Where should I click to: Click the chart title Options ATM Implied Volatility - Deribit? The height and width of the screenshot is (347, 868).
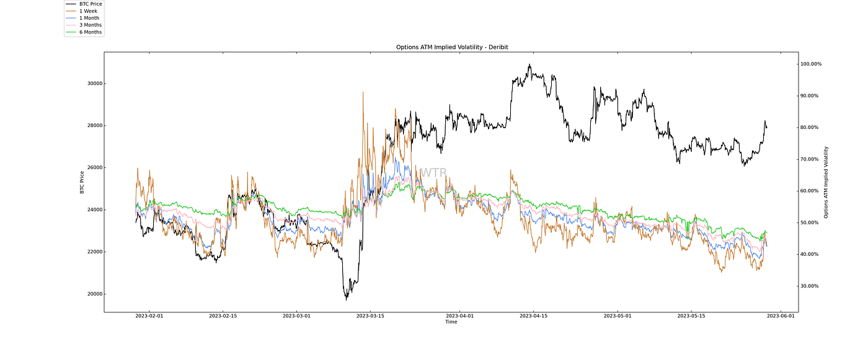tap(451, 47)
